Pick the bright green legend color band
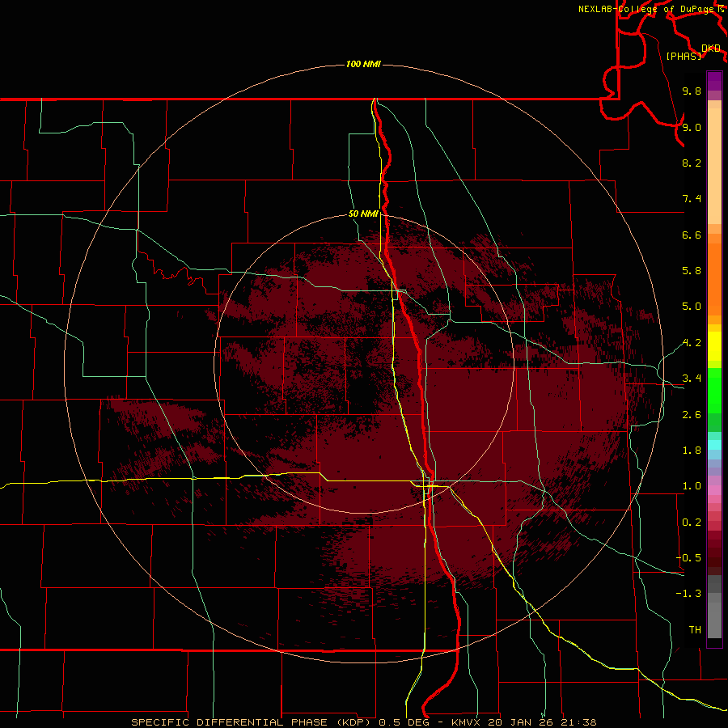Image resolution: width=728 pixels, height=728 pixels. coord(714,390)
